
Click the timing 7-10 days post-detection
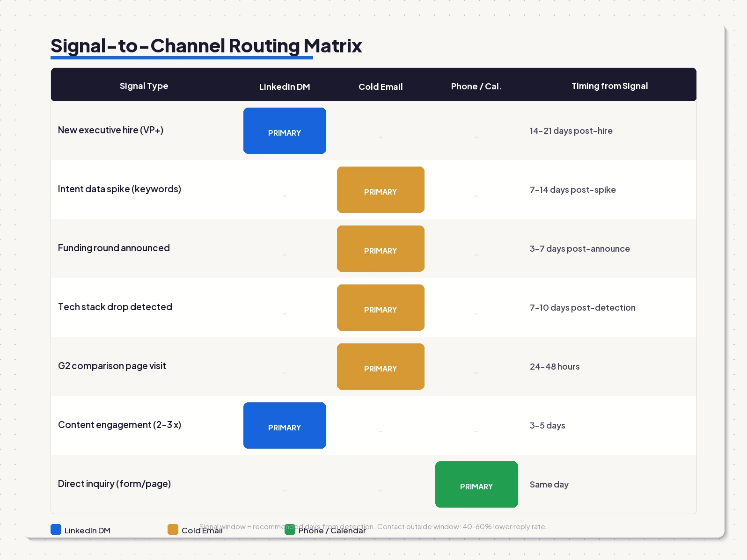pyautogui.click(x=583, y=308)
